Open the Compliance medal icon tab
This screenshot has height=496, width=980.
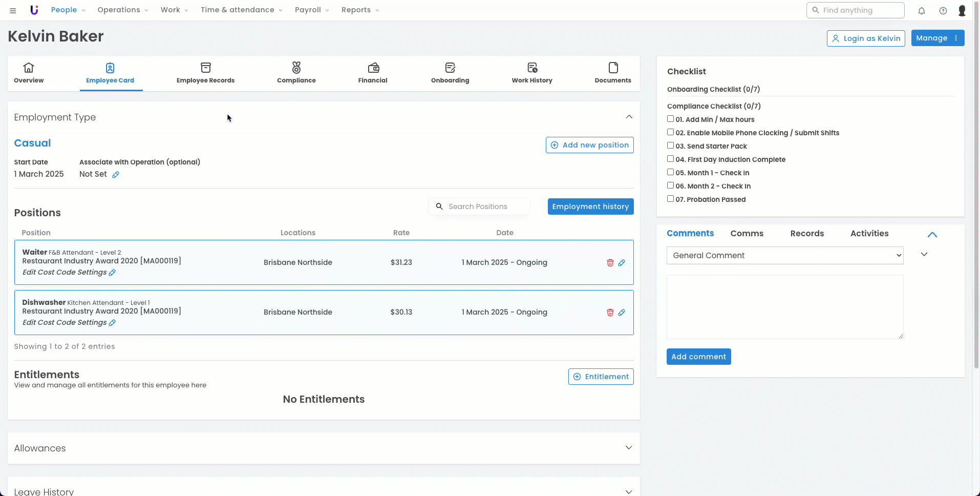pyautogui.click(x=296, y=73)
